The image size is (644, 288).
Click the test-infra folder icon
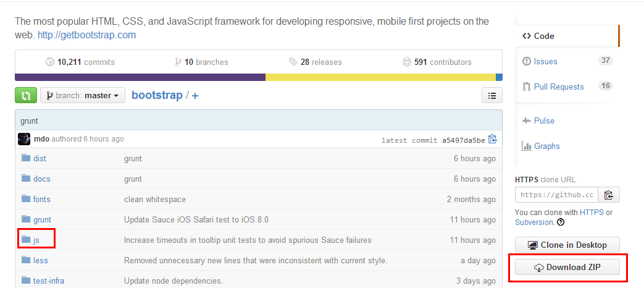27,280
